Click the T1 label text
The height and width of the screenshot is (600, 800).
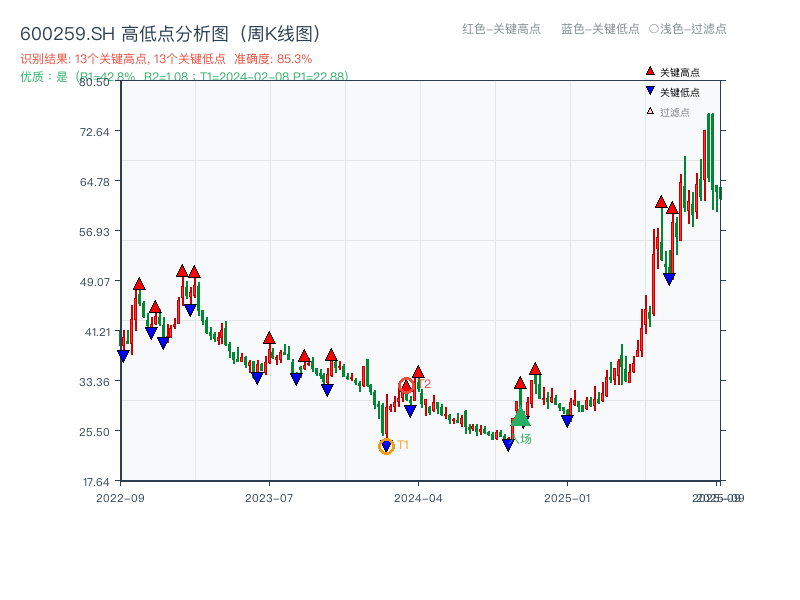pyautogui.click(x=403, y=445)
